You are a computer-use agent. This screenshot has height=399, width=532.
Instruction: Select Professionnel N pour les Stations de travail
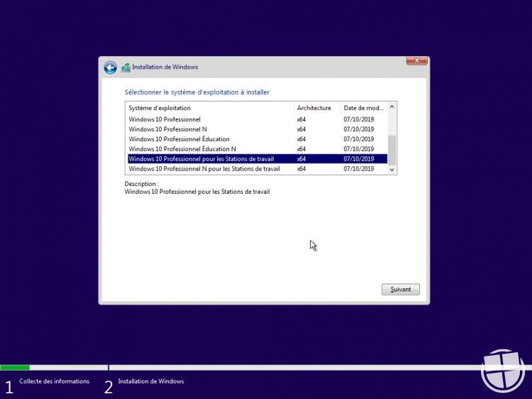[257, 168]
